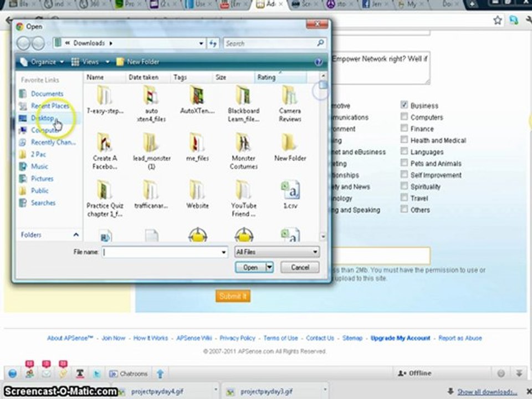Image resolution: width=532 pixels, height=399 pixels.
Task: Click the Skype extension icon in browser toolbar
Action: (514, 21)
